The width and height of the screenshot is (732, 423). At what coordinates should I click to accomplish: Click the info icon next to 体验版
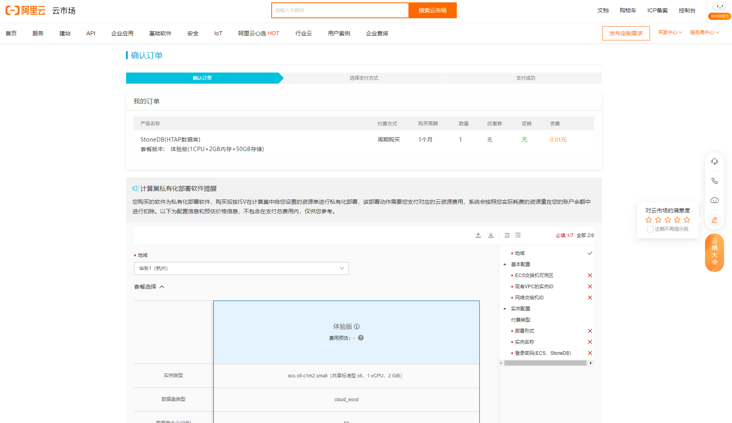click(x=357, y=327)
